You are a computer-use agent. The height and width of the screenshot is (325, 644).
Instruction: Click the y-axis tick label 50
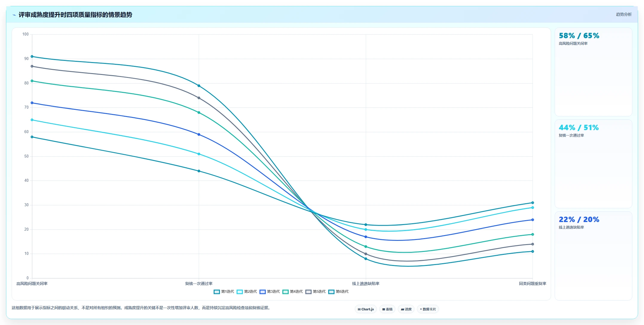[26, 156]
